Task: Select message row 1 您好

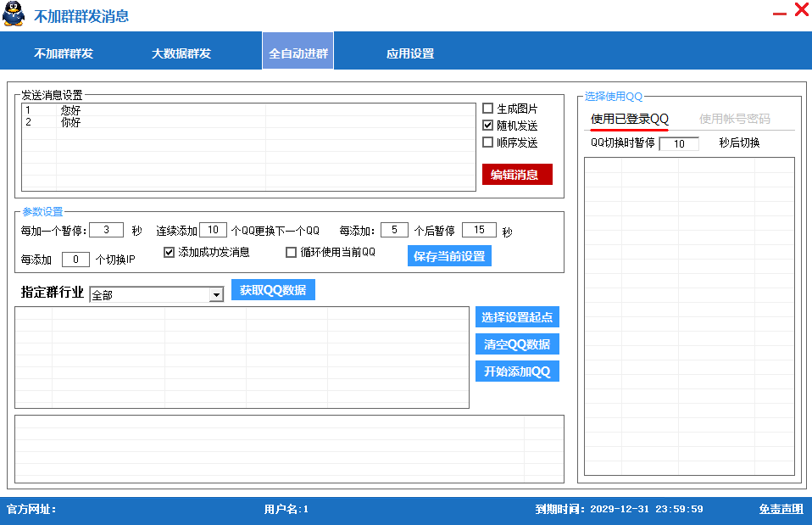Action: pos(248,110)
